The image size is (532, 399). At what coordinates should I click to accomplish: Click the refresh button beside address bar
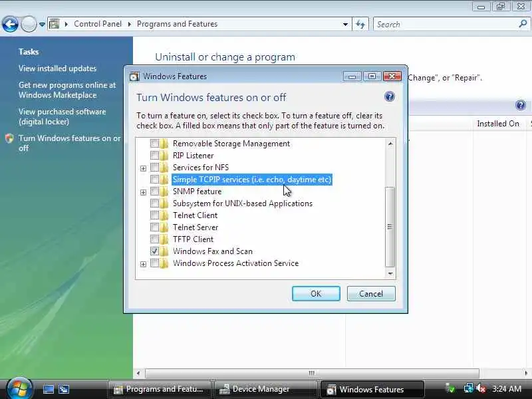click(360, 25)
